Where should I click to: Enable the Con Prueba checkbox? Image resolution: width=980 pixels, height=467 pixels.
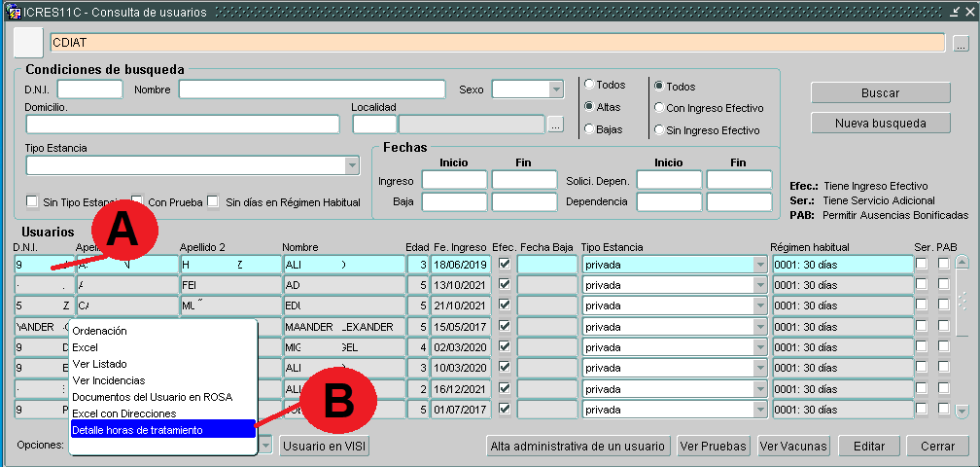(x=137, y=201)
